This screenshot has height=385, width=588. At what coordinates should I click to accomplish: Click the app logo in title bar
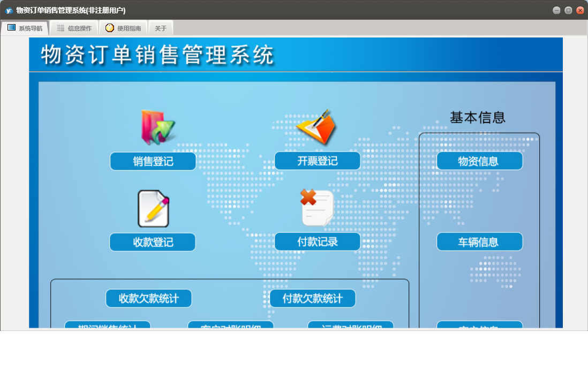point(9,10)
